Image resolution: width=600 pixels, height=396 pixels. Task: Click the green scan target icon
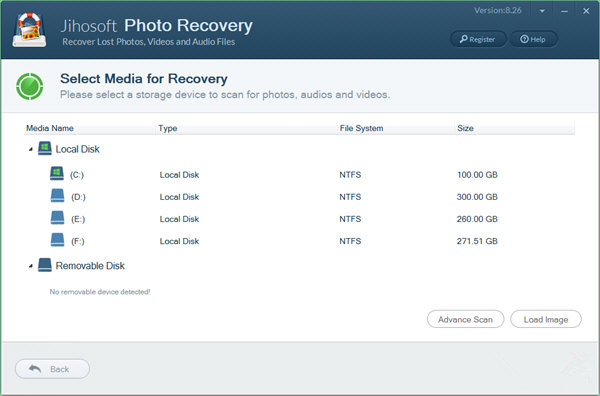click(x=29, y=86)
